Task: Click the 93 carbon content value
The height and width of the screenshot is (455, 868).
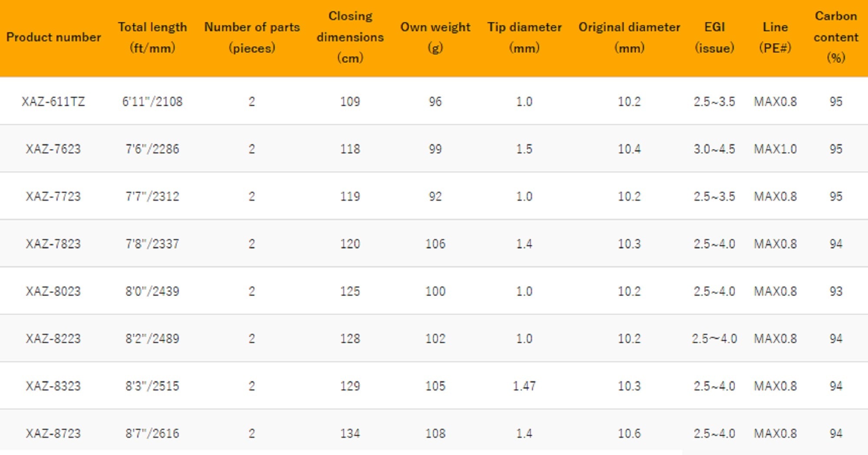Action: click(835, 291)
